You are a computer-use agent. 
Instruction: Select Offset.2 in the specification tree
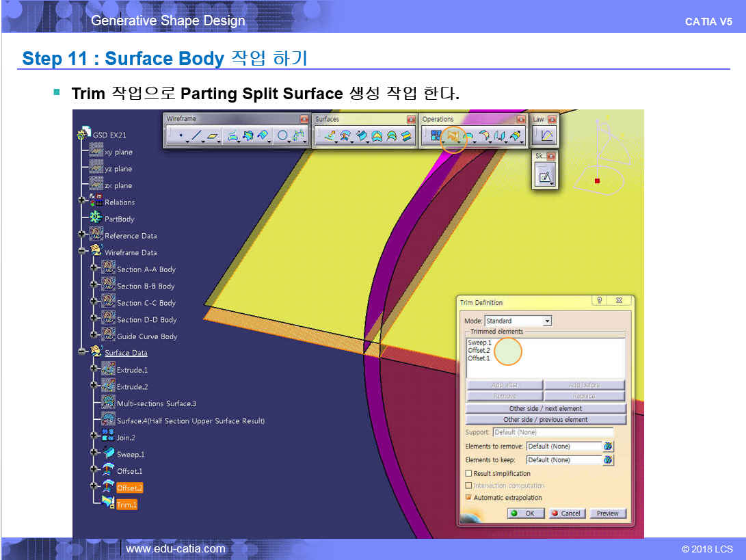click(x=129, y=488)
